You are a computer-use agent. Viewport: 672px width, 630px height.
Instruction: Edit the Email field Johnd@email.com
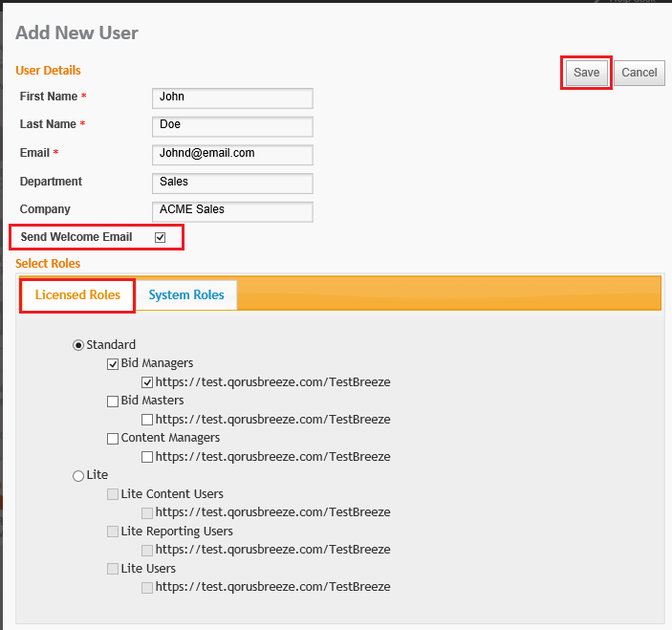point(232,155)
